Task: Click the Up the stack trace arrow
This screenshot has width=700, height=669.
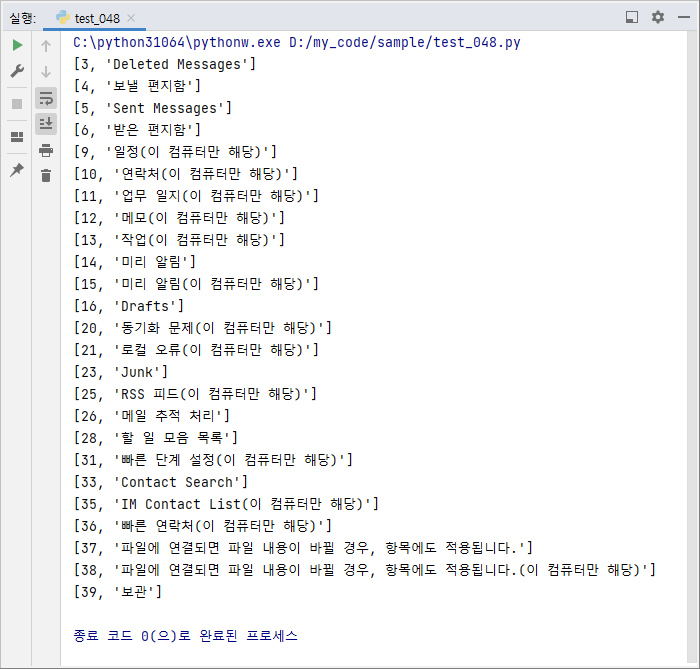Action: [46, 46]
